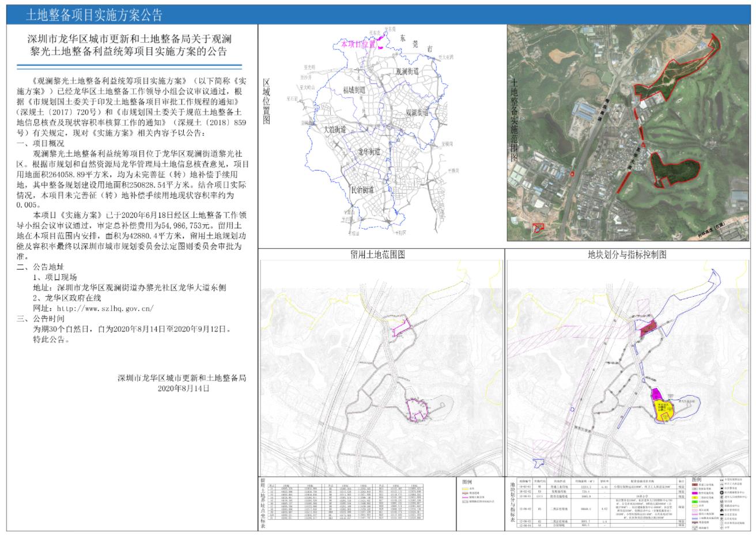Click the community activity center legend icon

click(721, 506)
